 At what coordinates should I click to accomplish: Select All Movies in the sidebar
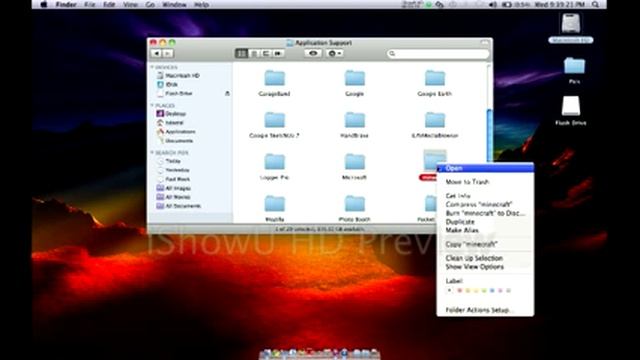(173, 197)
